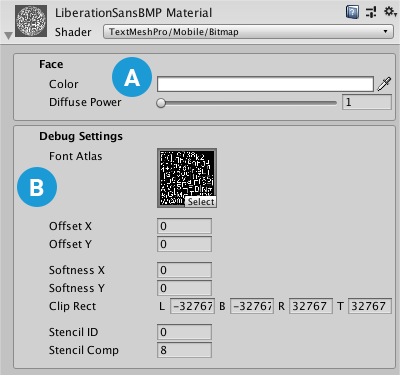Pick face color with the eyedropper
This screenshot has height=375, width=400.
click(x=384, y=84)
